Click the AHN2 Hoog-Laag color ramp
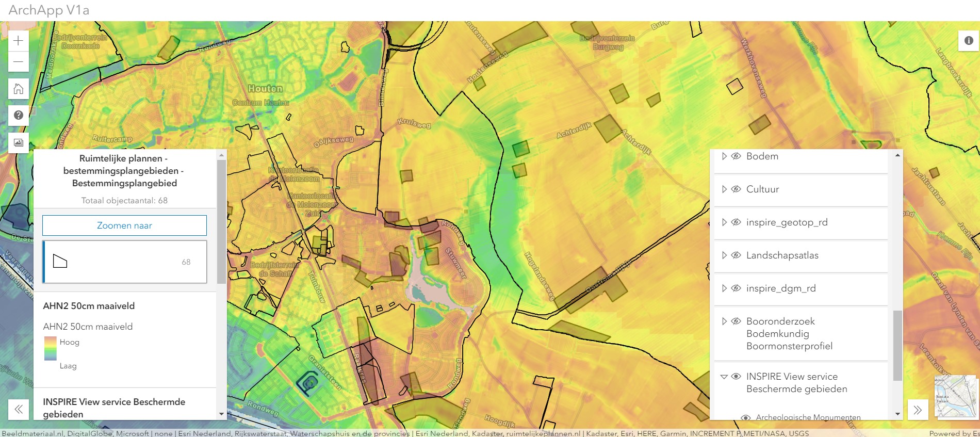 pos(50,348)
